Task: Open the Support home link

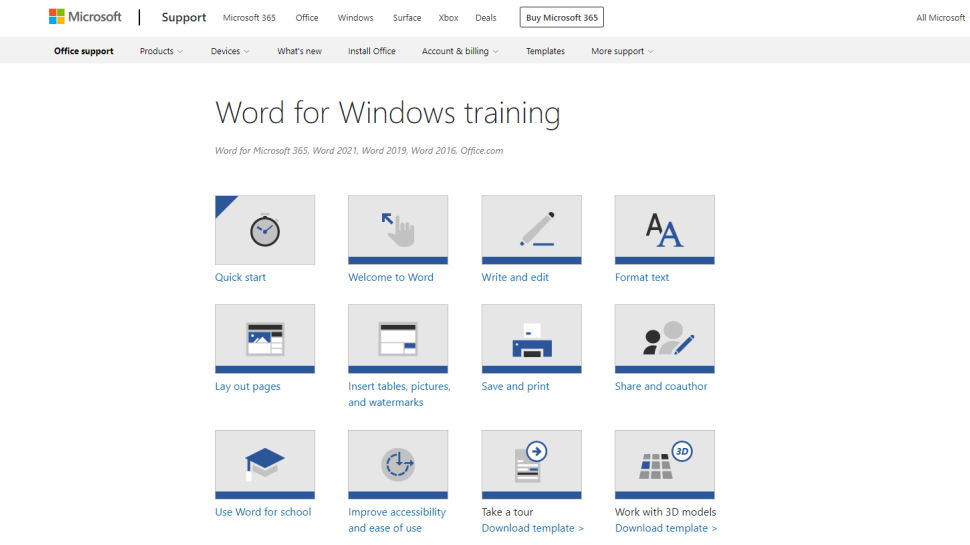Action: pos(184,17)
